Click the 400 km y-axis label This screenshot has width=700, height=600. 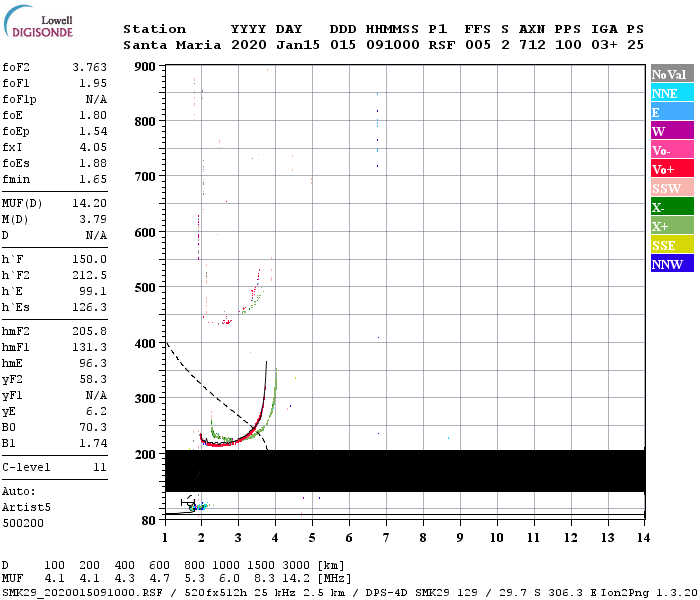coord(145,344)
